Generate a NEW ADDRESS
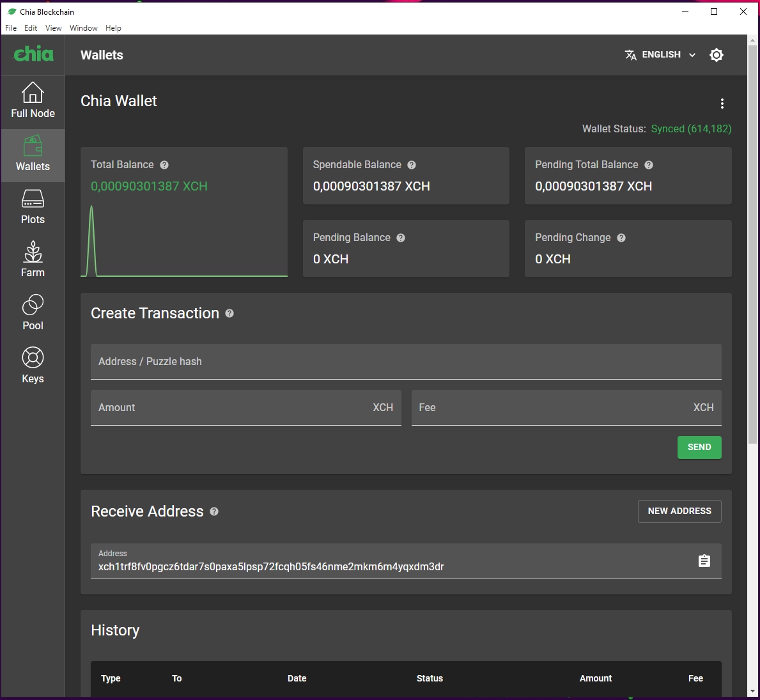Viewport: 760px width, 700px height. tap(679, 511)
